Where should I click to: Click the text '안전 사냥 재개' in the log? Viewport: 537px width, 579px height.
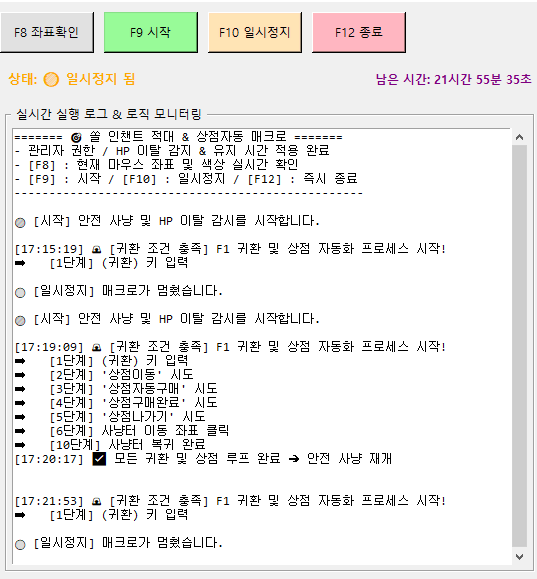349,459
